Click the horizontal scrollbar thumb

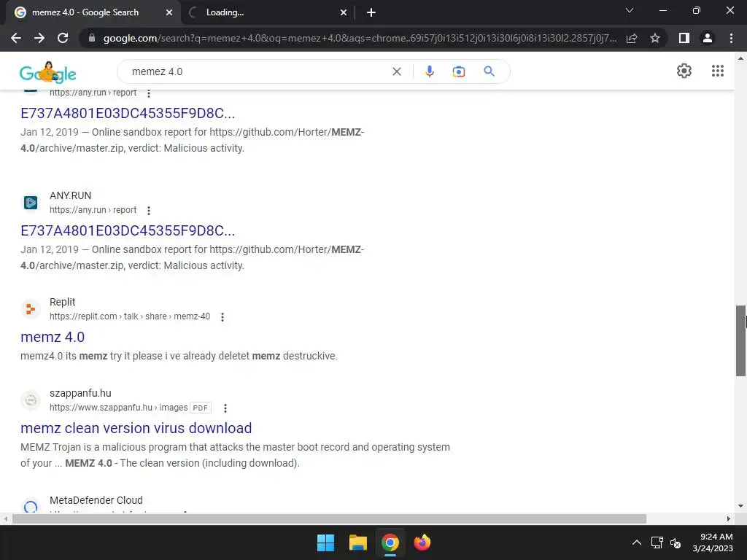[x=329, y=519]
